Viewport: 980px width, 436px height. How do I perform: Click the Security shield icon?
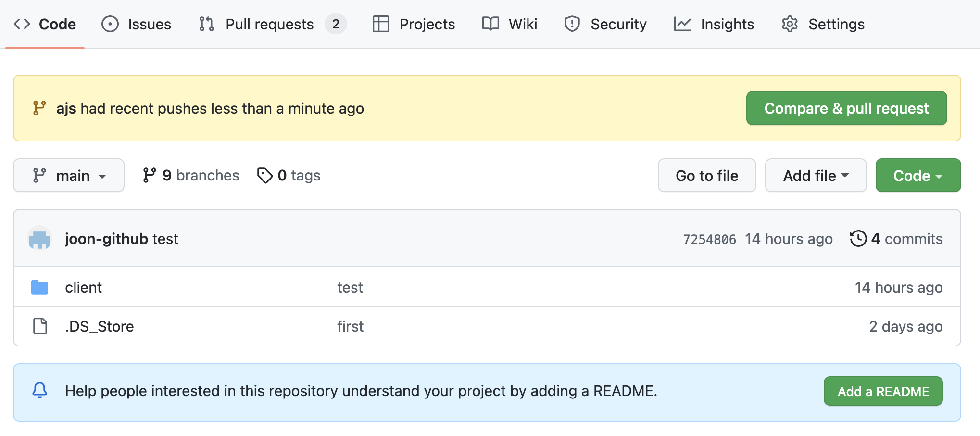[572, 24]
